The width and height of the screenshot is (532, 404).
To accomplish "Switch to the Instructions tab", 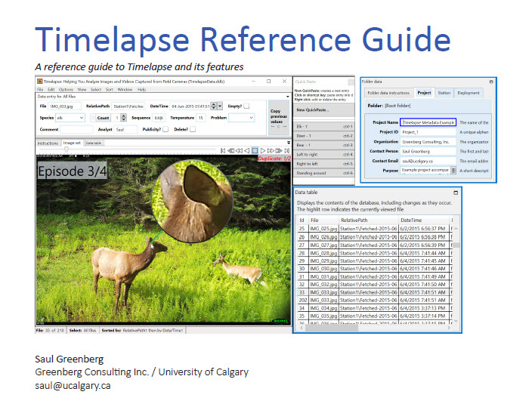I will (48, 143).
